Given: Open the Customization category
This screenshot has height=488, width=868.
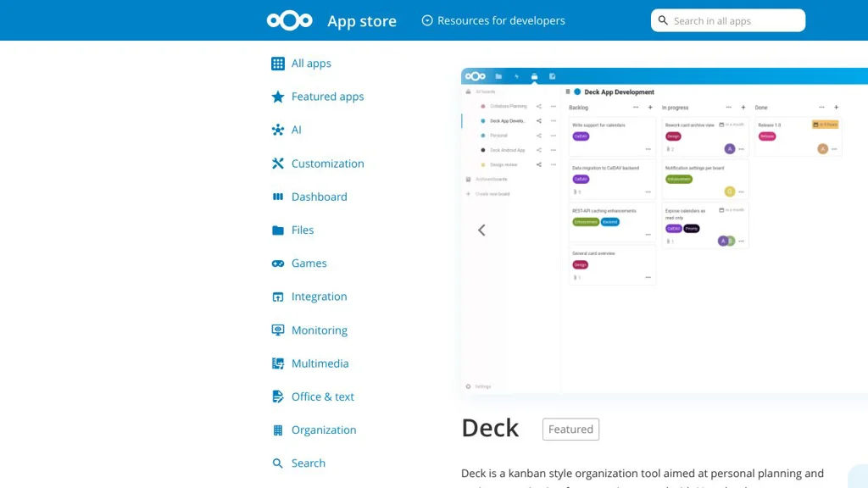Looking at the screenshot, I should pos(328,164).
